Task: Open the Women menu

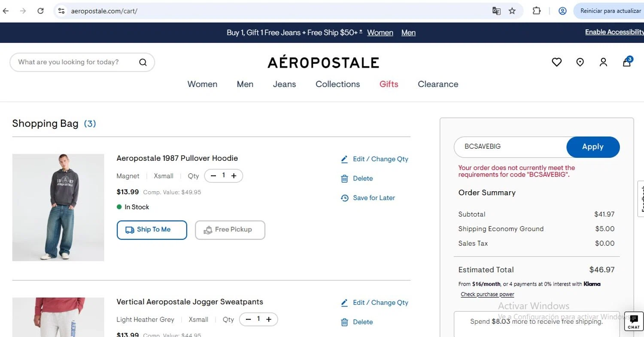Action: click(x=202, y=84)
